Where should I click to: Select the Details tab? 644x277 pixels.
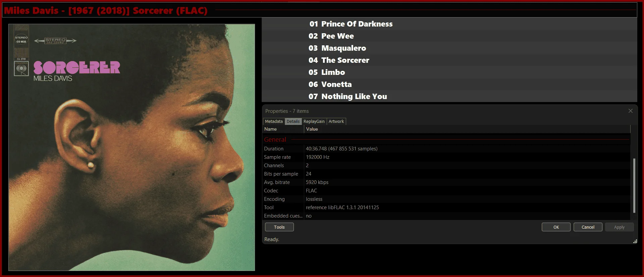coord(293,122)
